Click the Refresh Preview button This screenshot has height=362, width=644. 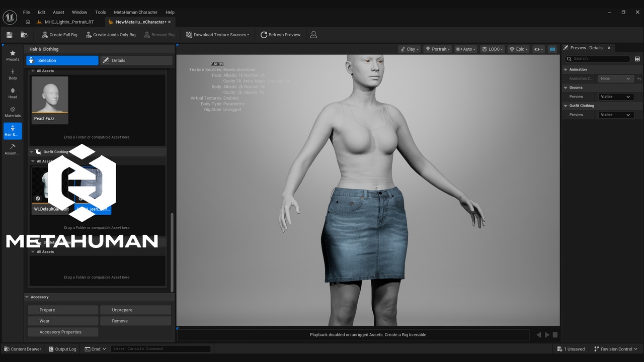pos(280,35)
